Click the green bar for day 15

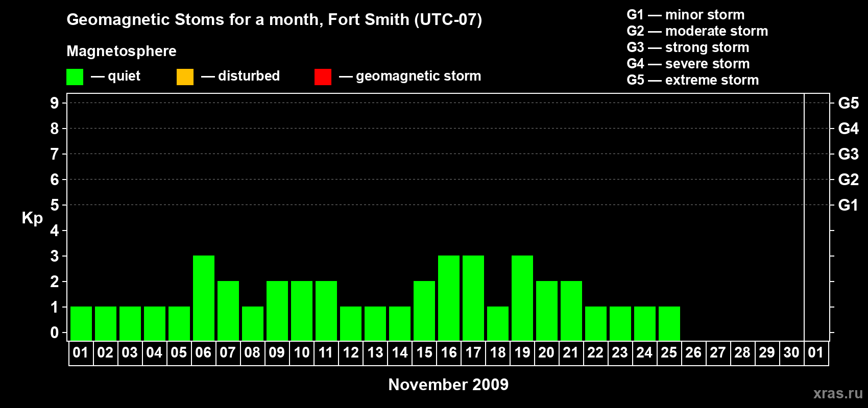(x=424, y=311)
